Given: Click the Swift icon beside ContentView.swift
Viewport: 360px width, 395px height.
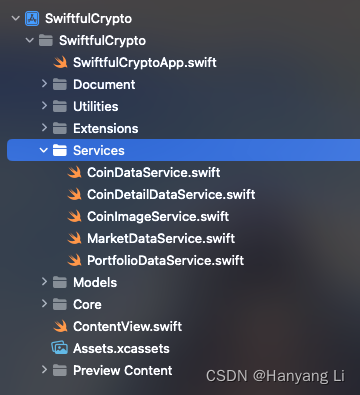Looking at the screenshot, I should [x=60, y=327].
